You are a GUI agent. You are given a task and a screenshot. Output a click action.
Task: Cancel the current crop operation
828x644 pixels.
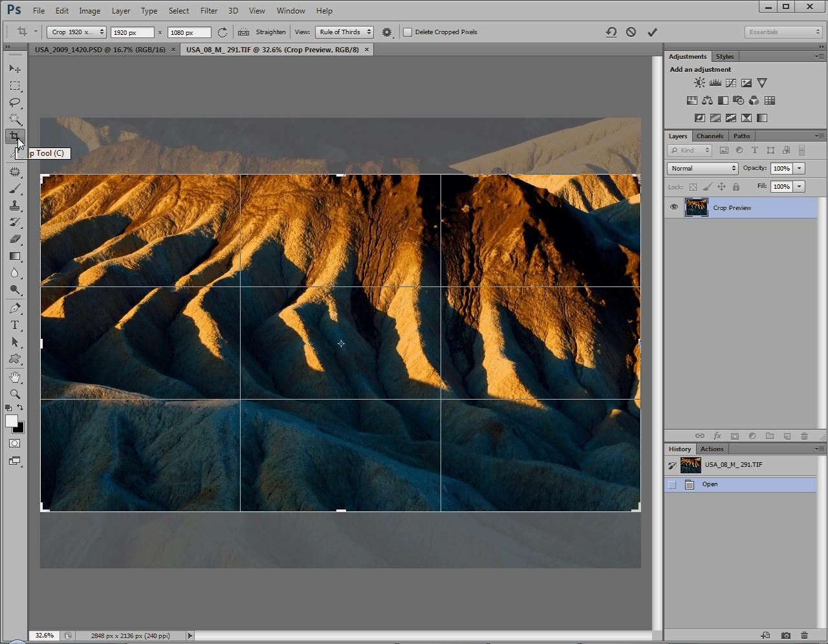631,32
